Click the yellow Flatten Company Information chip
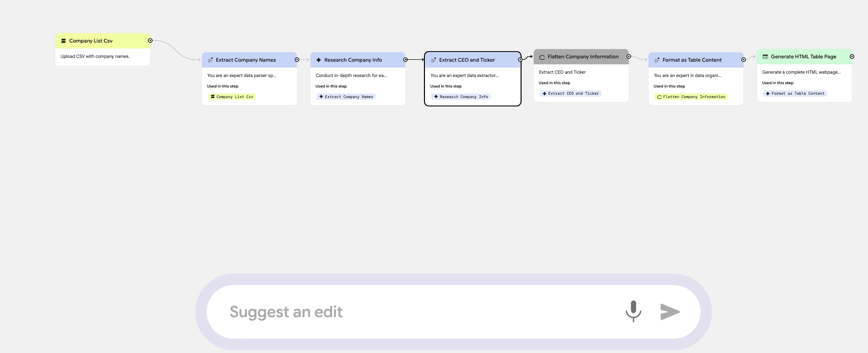The width and height of the screenshot is (868, 353). (691, 97)
